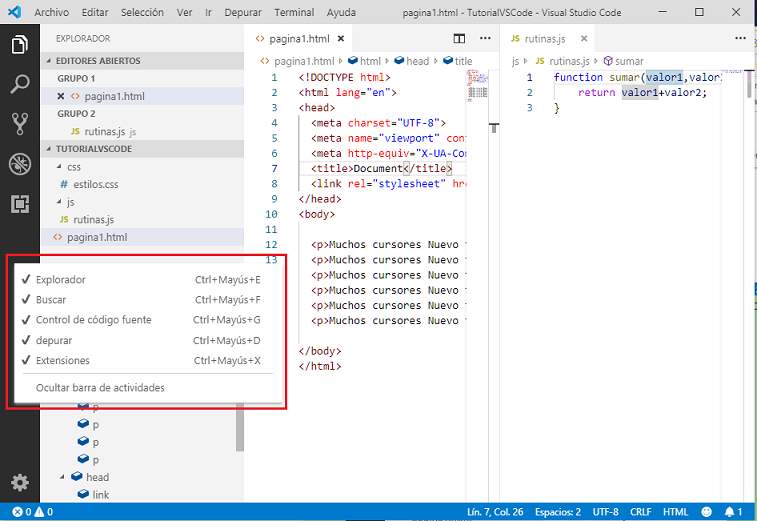
Task: Open the Explorer view in activity bar
Action: pyautogui.click(x=19, y=44)
